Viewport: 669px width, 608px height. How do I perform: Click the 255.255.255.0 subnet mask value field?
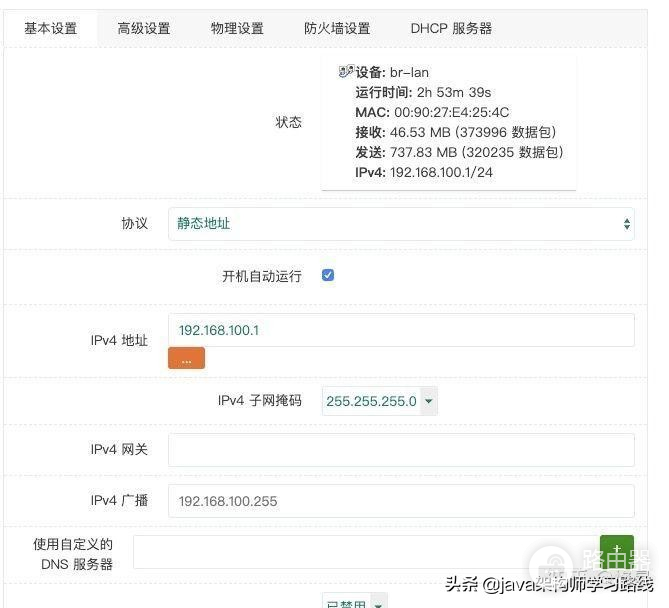tap(371, 401)
